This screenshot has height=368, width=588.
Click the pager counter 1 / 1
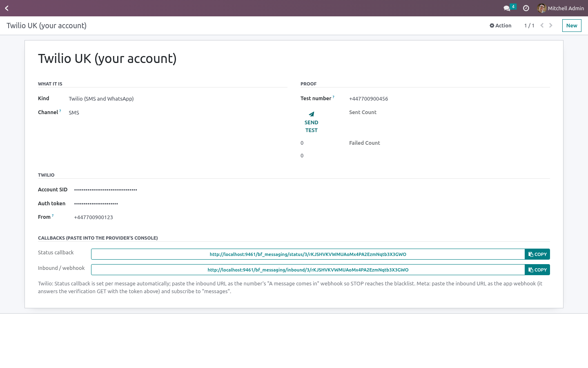(x=529, y=25)
